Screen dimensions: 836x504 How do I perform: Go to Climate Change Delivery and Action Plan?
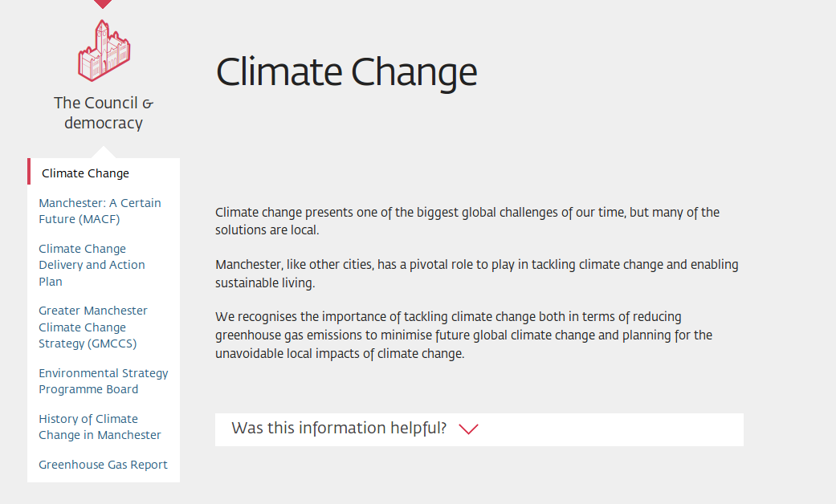pos(92,265)
